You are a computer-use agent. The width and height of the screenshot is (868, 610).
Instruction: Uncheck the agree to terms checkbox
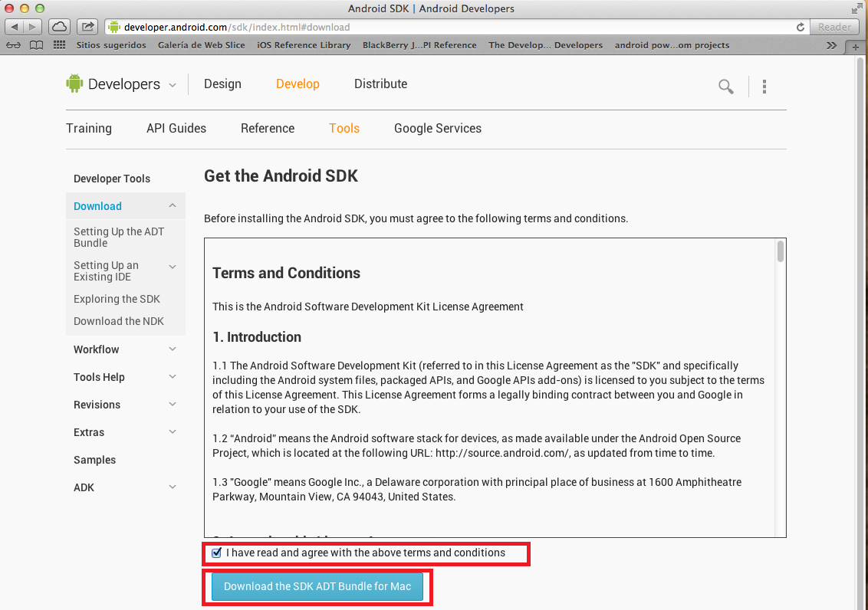click(x=216, y=553)
